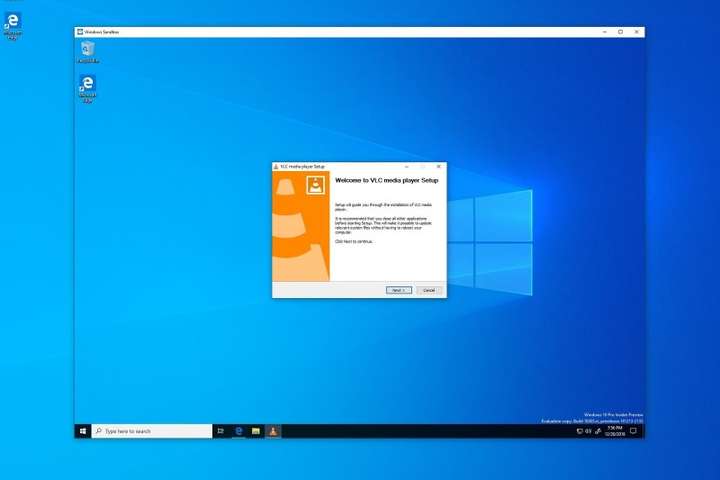Launch Edge from the sandbox taskbar
This screenshot has height=480, width=720.
[239, 431]
